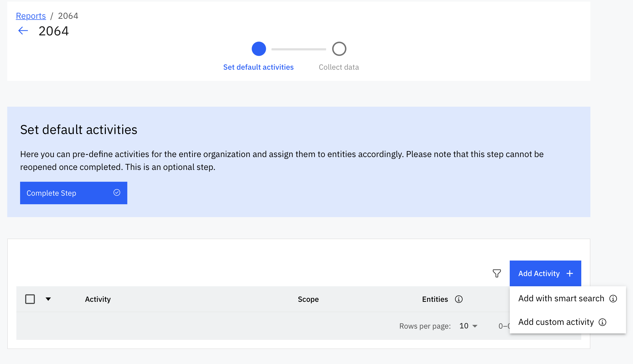The height and width of the screenshot is (364, 633).
Task: Click checkmark icon on Complete Step button
Action: (x=117, y=193)
